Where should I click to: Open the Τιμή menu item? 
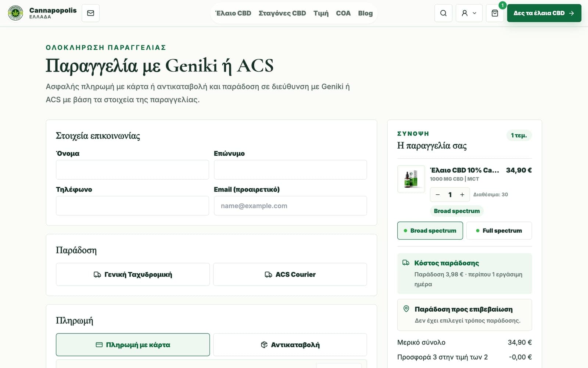(321, 13)
